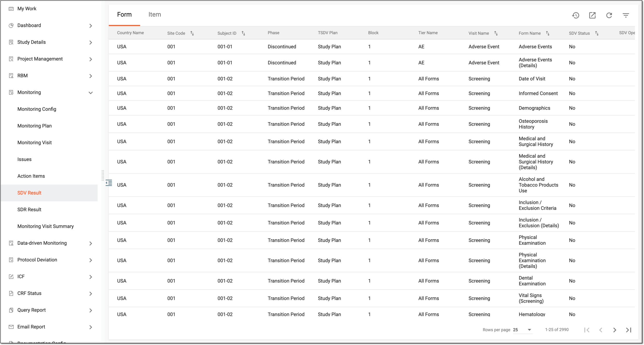Go to the previous page of results
The image size is (644, 345).
click(x=601, y=330)
